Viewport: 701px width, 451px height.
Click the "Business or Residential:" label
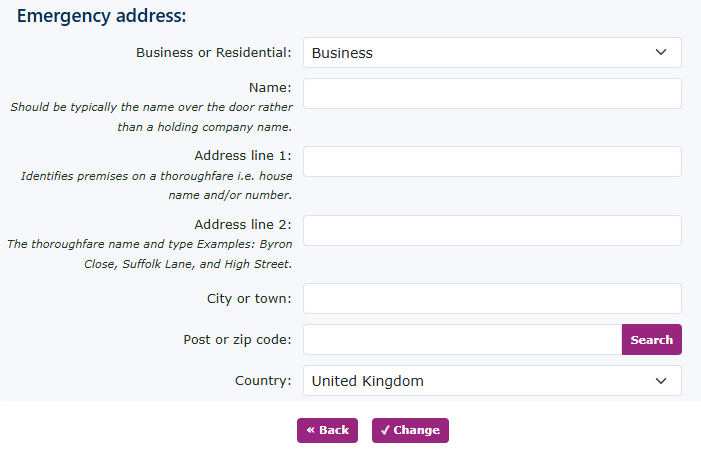[x=213, y=53]
